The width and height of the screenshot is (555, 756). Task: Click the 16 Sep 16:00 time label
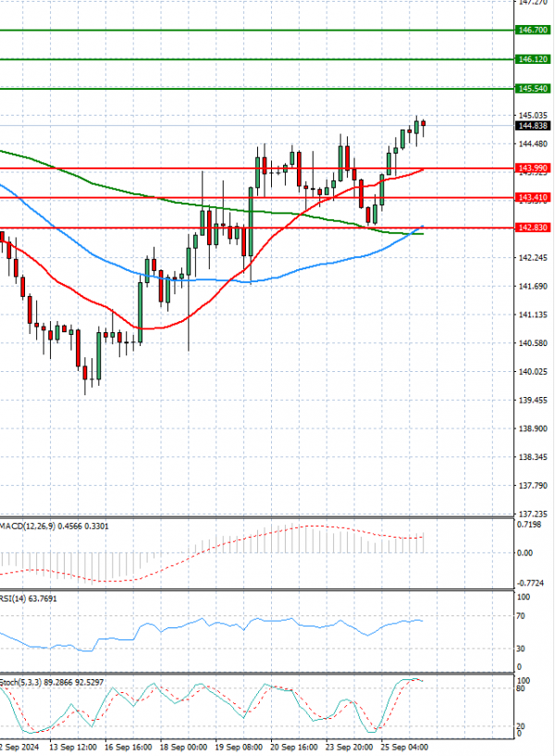pos(127,747)
